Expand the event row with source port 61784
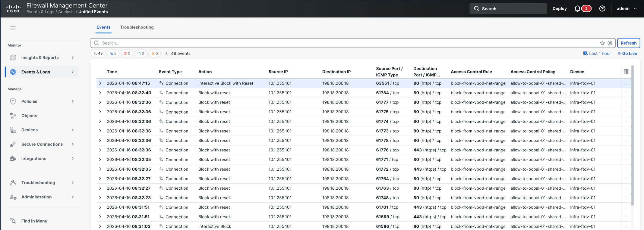The width and height of the screenshot is (644, 230). click(x=100, y=93)
